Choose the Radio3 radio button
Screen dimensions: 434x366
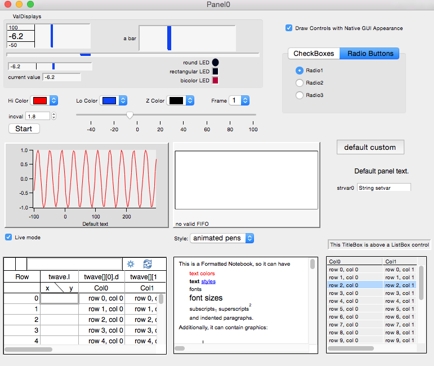299,95
